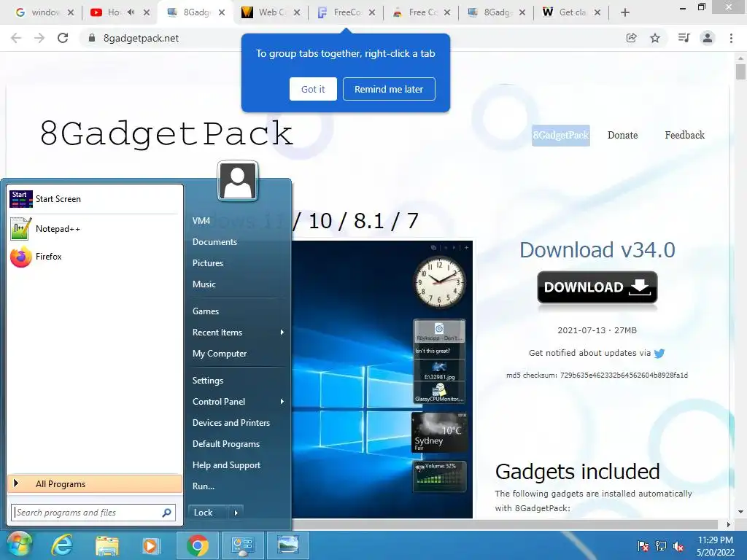
Task: Open Documents from Start menu
Action: (x=214, y=242)
